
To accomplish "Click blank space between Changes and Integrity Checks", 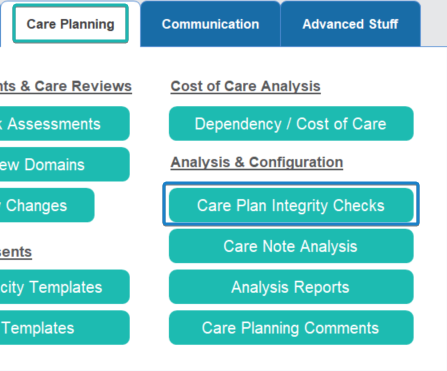I will click(129, 205).
